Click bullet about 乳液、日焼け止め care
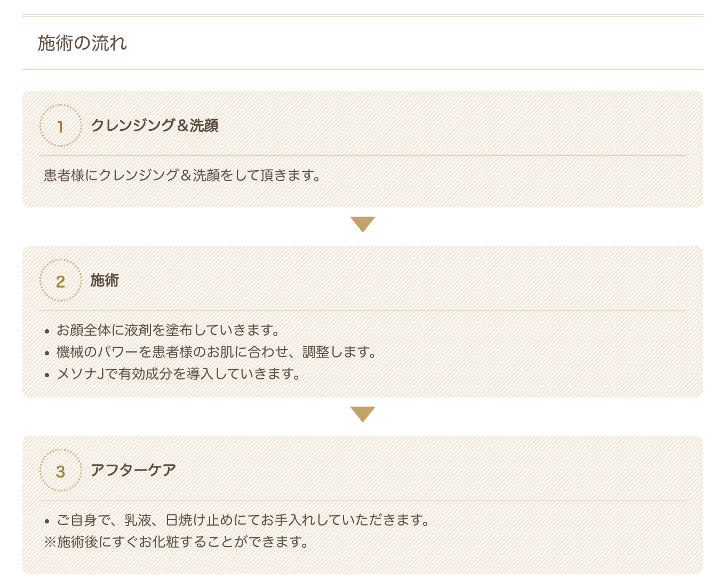717x588 pixels. pyautogui.click(x=243, y=520)
